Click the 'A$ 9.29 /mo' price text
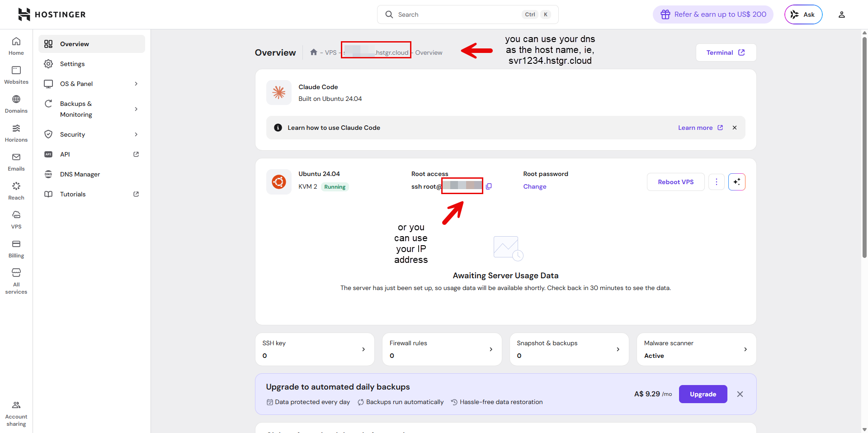The width and height of the screenshot is (868, 433). (653, 394)
